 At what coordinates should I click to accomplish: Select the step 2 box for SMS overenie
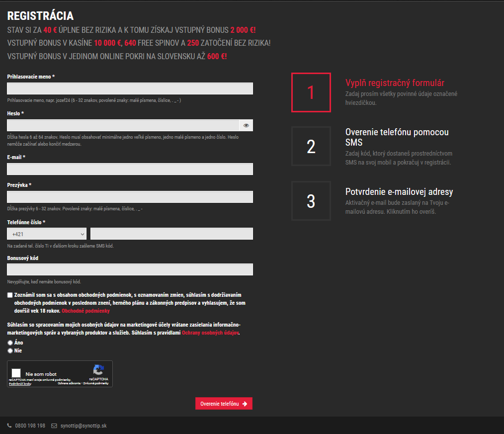click(311, 146)
